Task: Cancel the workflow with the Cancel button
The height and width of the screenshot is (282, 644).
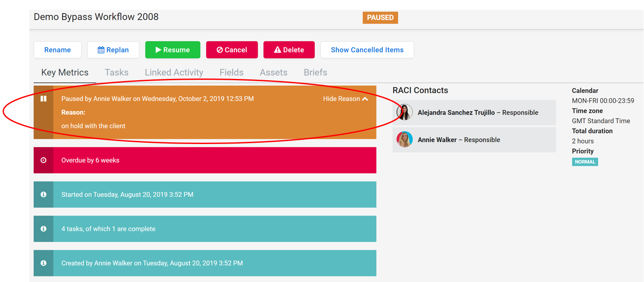Action: [232, 50]
